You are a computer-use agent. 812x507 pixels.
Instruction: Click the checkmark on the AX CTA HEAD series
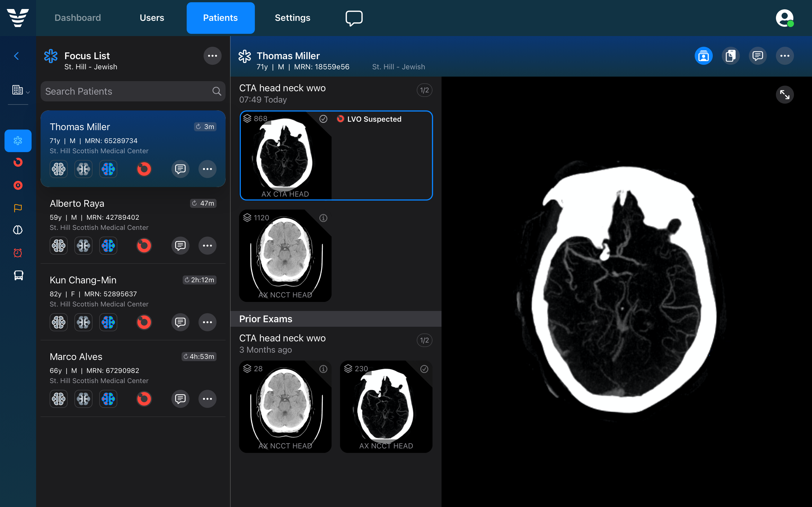tap(323, 119)
